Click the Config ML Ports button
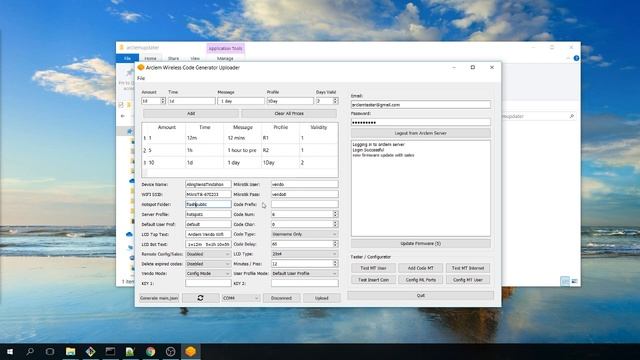This screenshot has width=640, height=360. pos(420,280)
